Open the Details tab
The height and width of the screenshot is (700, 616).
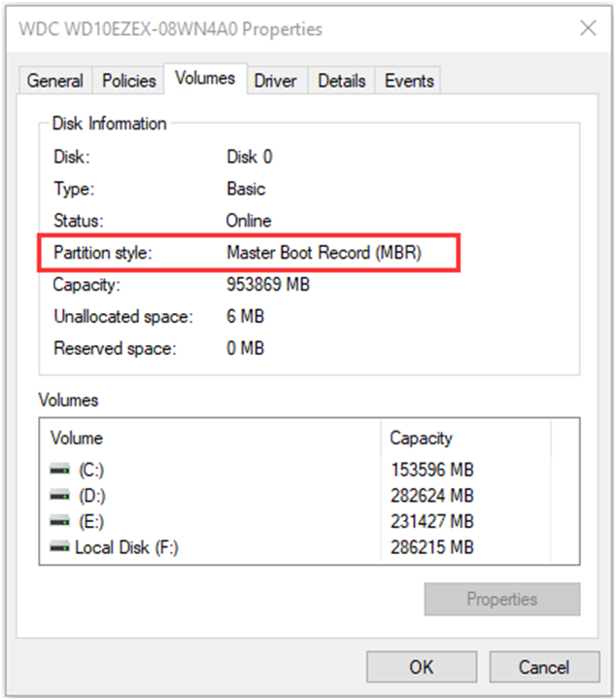(342, 81)
